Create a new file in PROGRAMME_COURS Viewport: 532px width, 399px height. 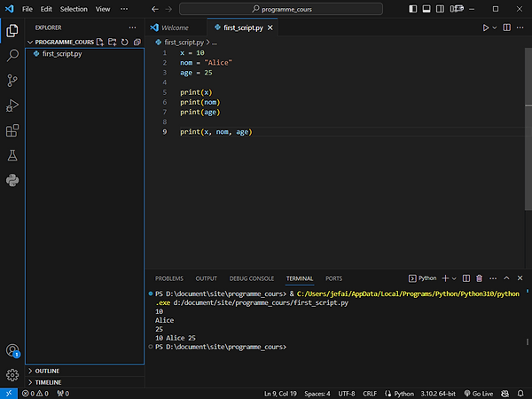click(x=99, y=42)
